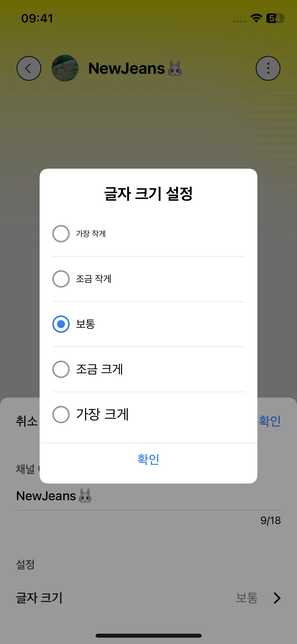Select the 조금 작게 radio button

pyautogui.click(x=61, y=279)
